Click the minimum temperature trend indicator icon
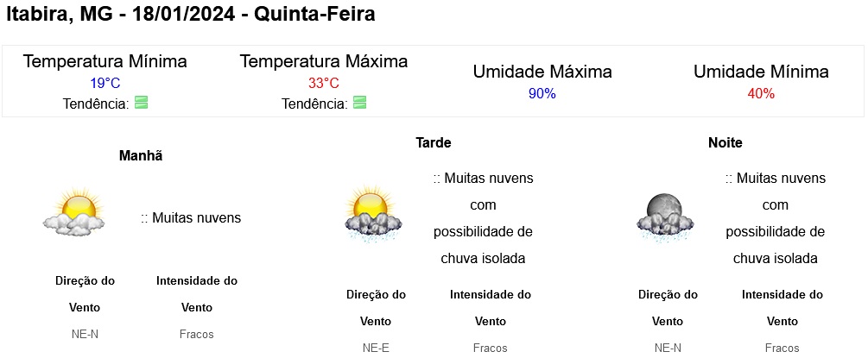Image resolution: width=868 pixels, height=358 pixels. coord(141,103)
